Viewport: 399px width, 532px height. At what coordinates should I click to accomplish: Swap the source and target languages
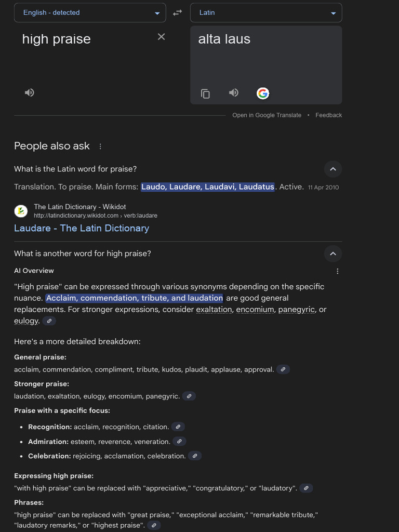click(178, 13)
